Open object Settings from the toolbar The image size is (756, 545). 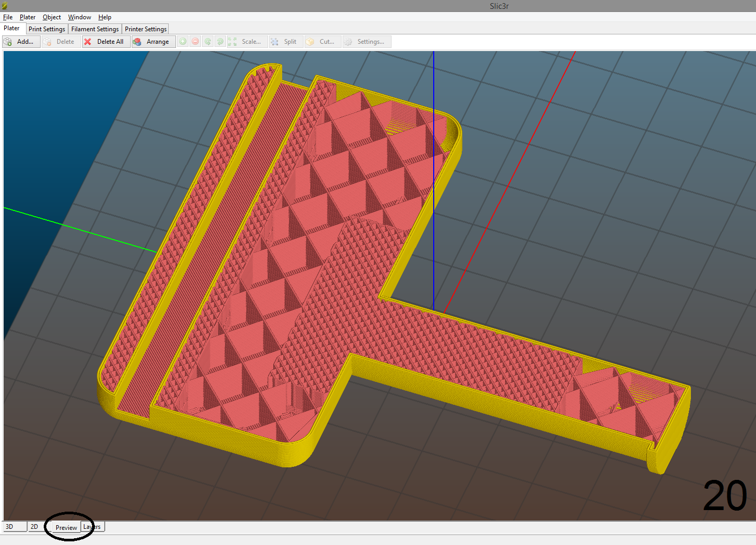coord(367,41)
